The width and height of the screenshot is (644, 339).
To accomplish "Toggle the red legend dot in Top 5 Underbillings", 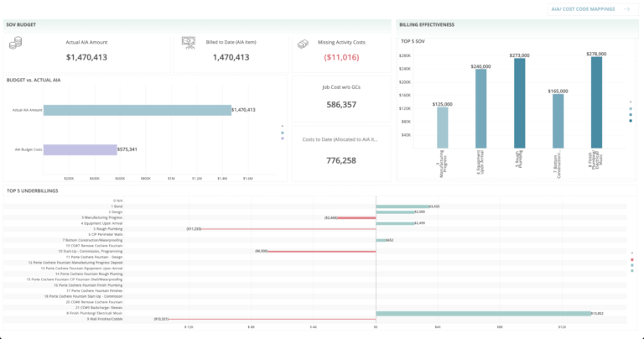I will [631, 260].
